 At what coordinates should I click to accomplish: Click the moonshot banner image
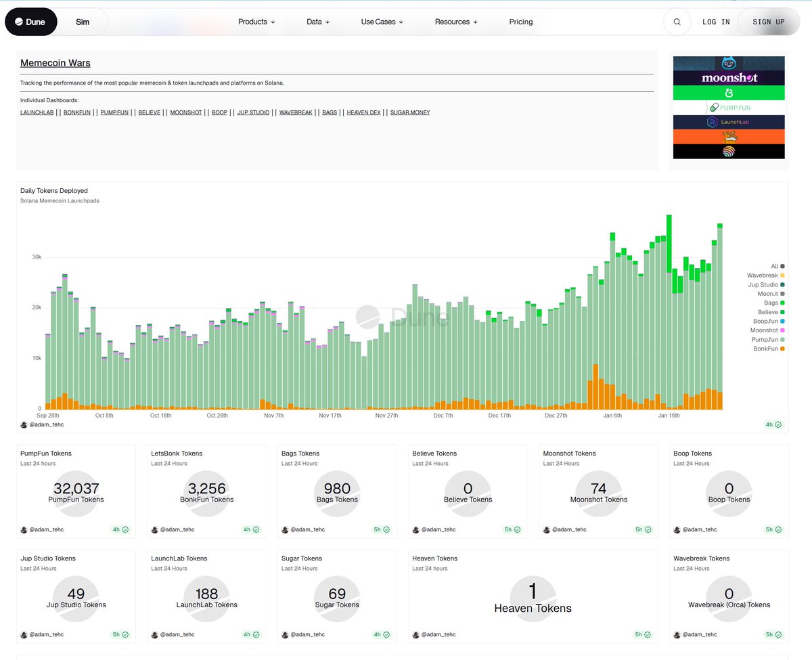click(729, 78)
